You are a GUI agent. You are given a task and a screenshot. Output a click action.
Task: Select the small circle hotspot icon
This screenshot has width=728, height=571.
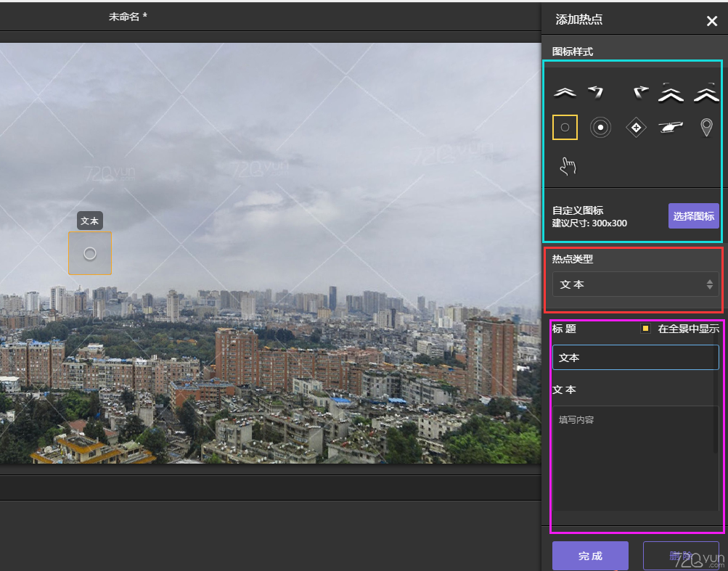[x=565, y=128]
